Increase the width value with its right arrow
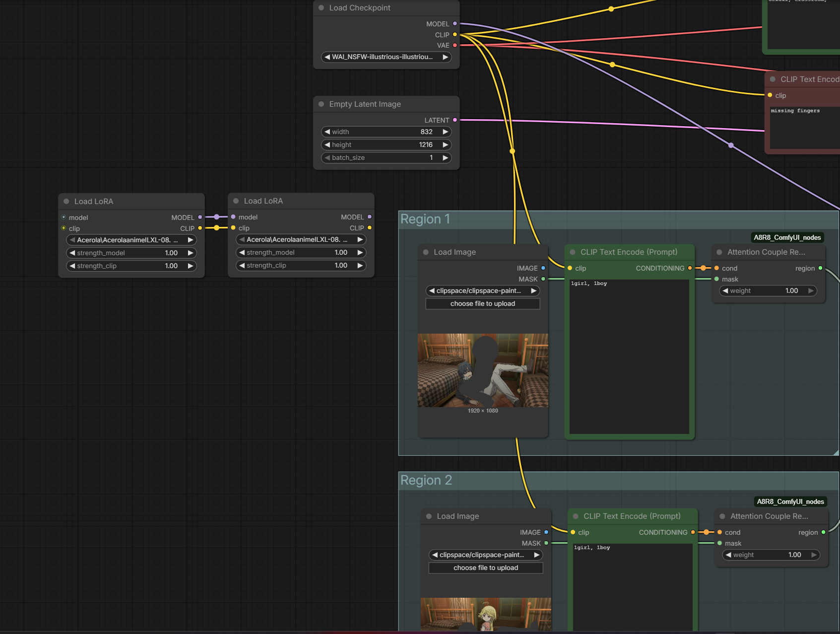 click(x=445, y=132)
